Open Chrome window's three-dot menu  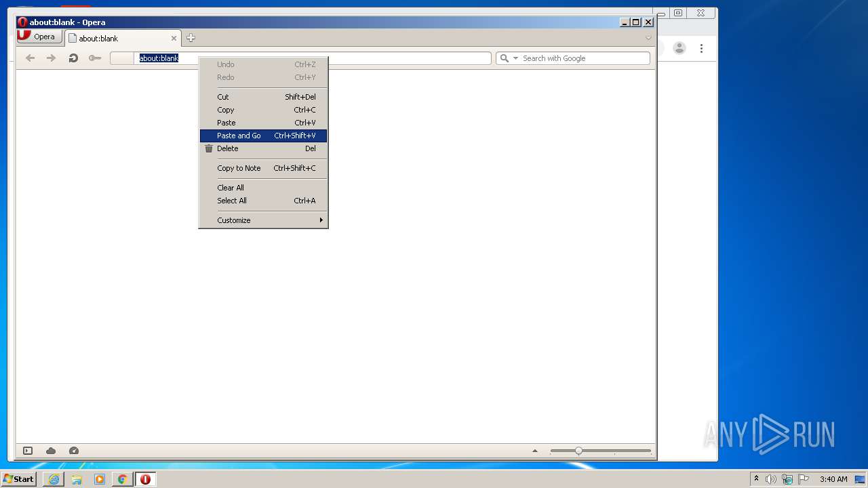tap(701, 48)
